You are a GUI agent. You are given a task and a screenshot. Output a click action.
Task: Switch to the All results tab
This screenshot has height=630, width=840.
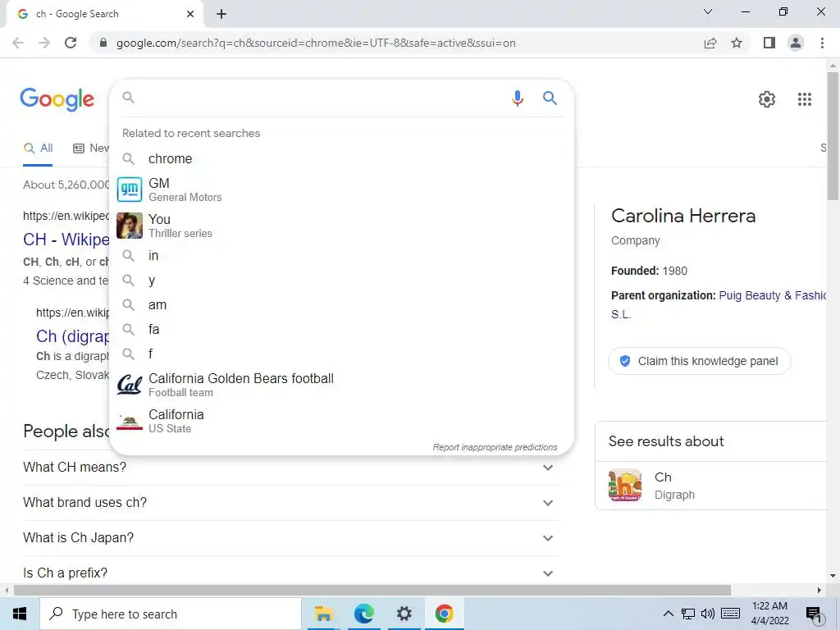point(38,148)
